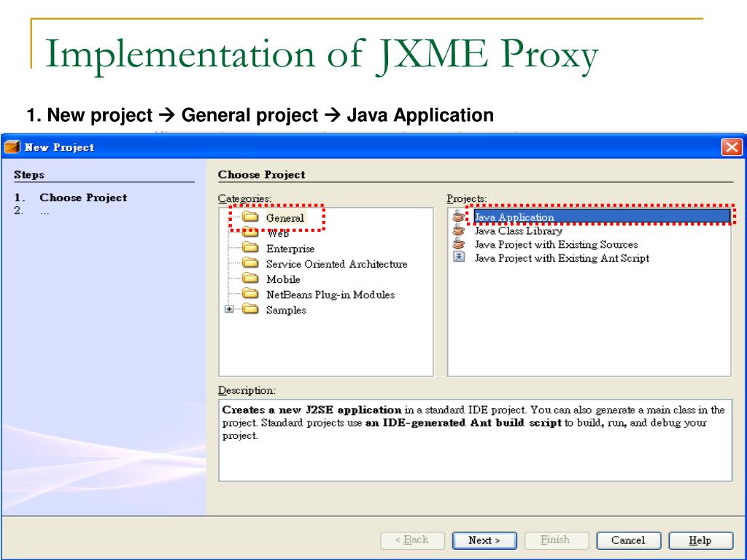Click the Enterprise folder icon

click(250, 248)
